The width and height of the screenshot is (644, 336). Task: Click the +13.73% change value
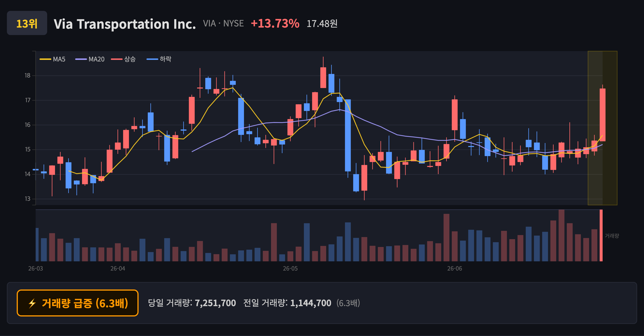(275, 24)
